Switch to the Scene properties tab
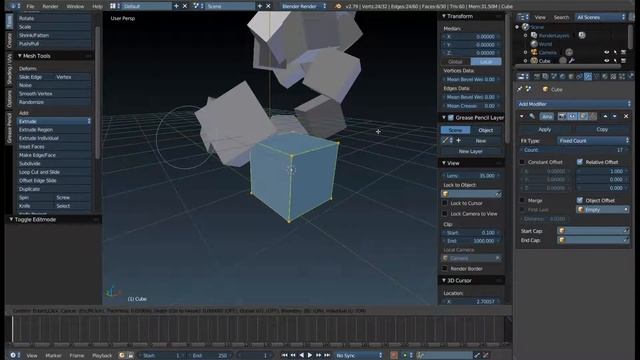640x360 pixels. (x=554, y=76)
